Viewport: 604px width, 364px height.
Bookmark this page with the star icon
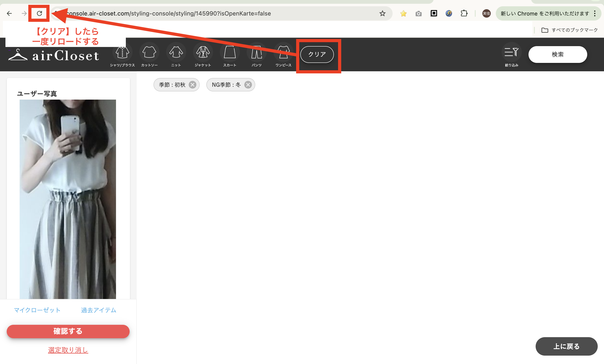382,13
